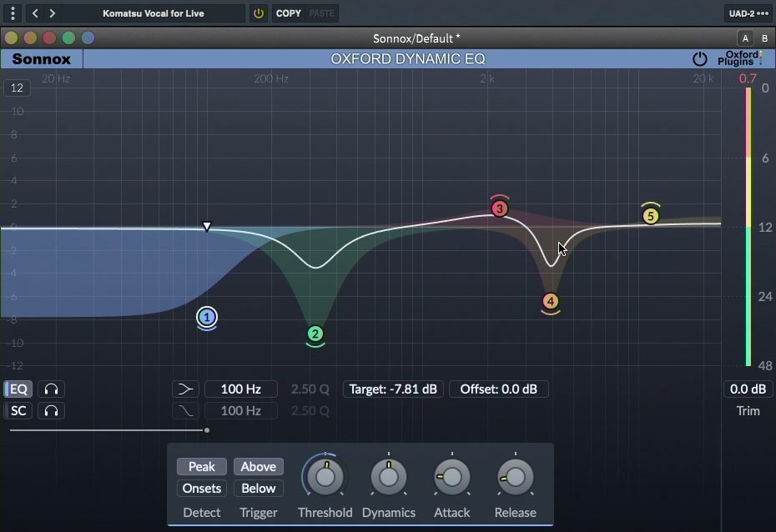The width and height of the screenshot is (776, 532).
Task: Select band 4 orange node
Action: coord(551,301)
